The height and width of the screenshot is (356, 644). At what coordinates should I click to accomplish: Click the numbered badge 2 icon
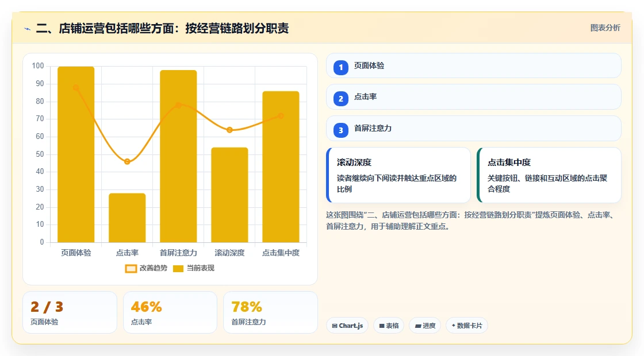[340, 99]
